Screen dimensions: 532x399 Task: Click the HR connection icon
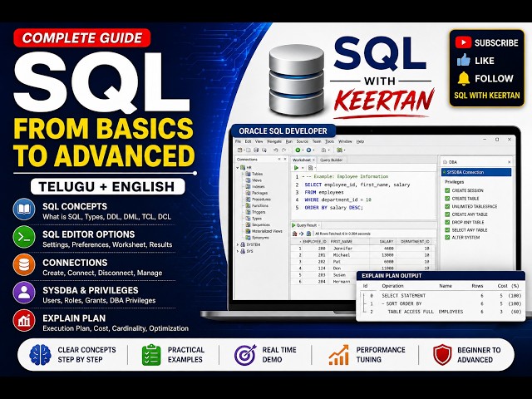coord(243,168)
